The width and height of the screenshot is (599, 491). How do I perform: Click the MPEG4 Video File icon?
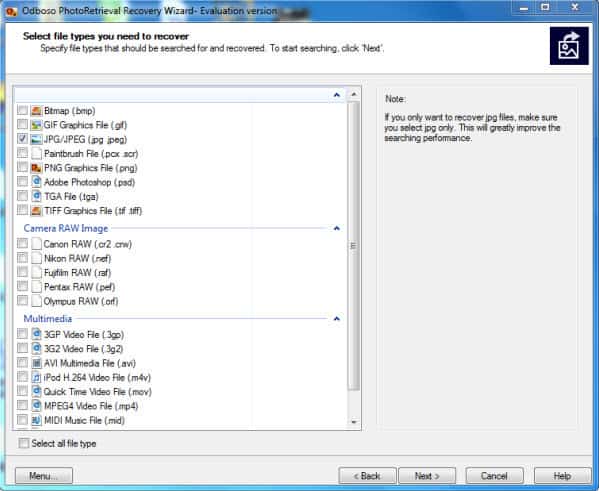(x=36, y=406)
